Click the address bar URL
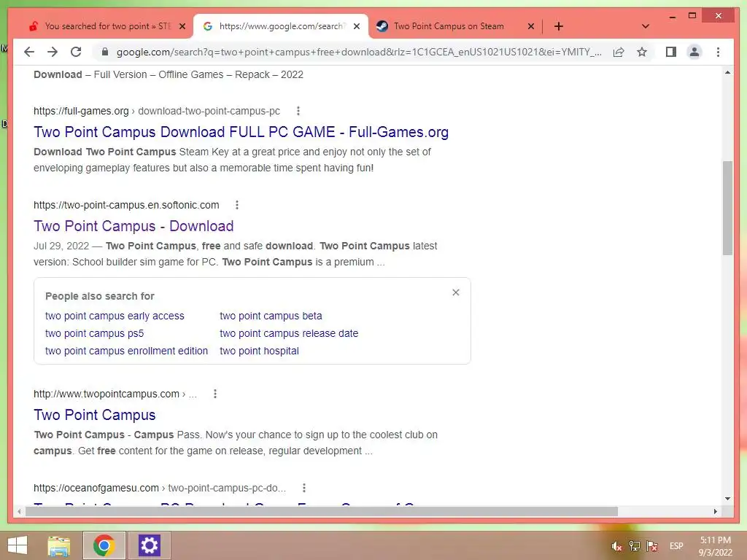The width and height of the screenshot is (747, 560). 358,52
